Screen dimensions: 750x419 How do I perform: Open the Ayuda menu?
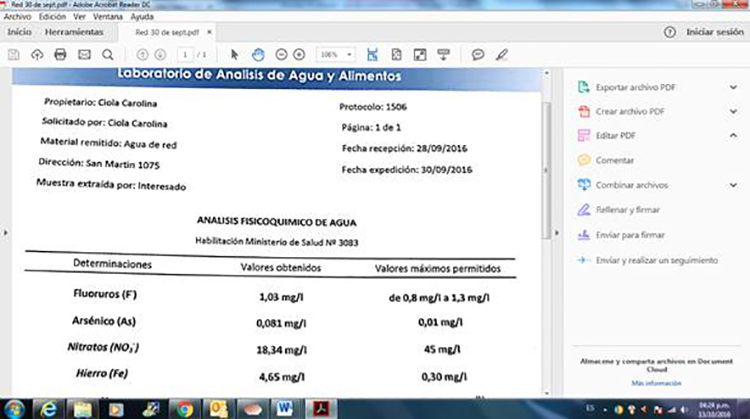pos(142,17)
